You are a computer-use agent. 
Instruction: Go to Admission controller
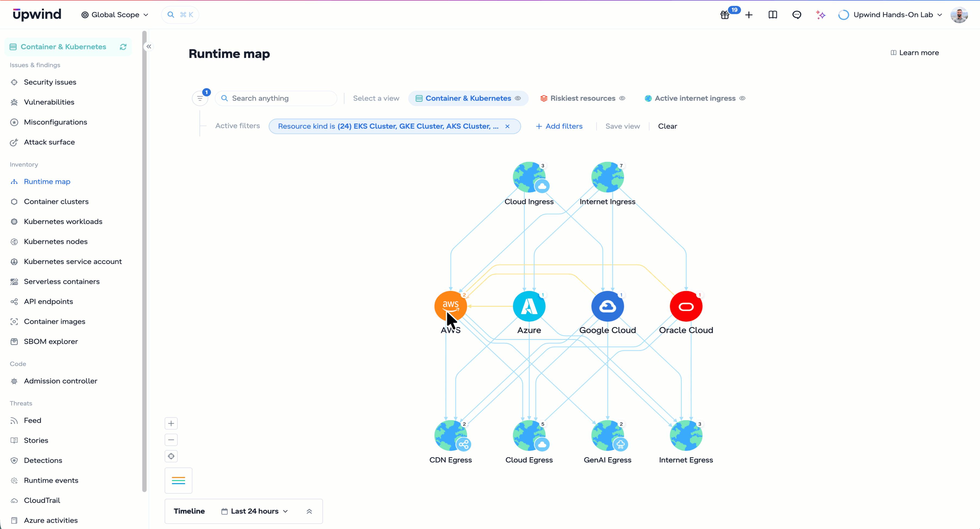(60, 381)
